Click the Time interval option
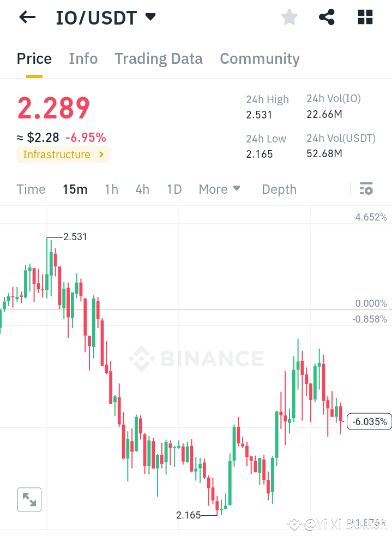Image resolution: width=392 pixels, height=536 pixels. (31, 189)
